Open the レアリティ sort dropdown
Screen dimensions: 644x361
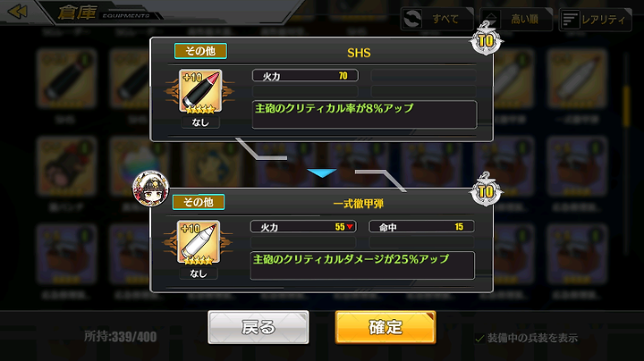point(595,19)
